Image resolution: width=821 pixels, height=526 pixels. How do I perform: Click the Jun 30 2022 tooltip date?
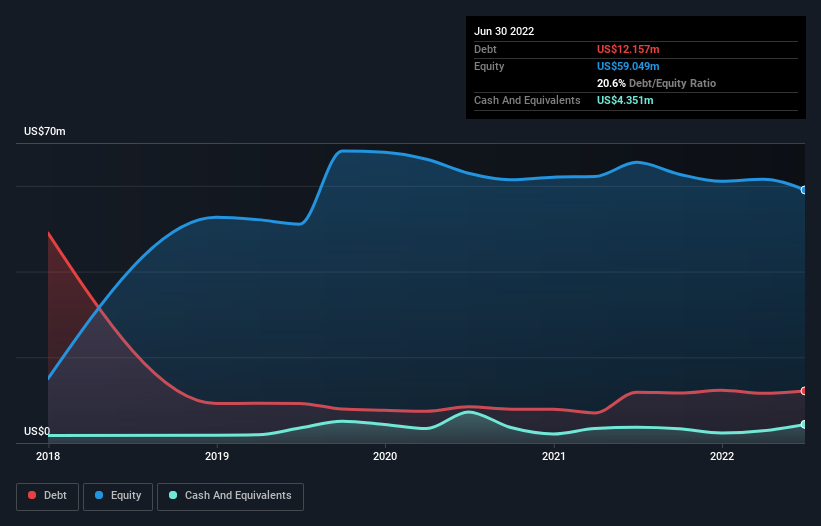click(x=504, y=31)
